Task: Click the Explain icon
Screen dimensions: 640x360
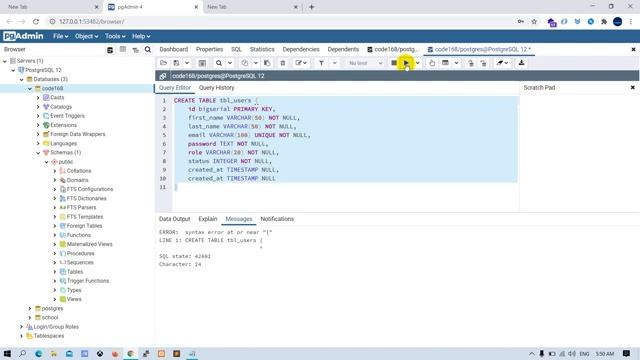Action: coord(432,63)
